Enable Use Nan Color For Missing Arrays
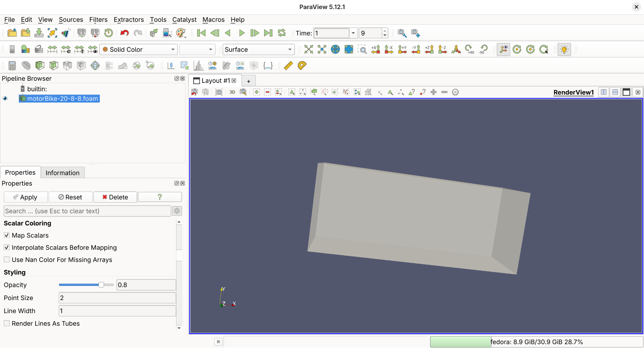This screenshot has height=348, width=644. pos(6,259)
